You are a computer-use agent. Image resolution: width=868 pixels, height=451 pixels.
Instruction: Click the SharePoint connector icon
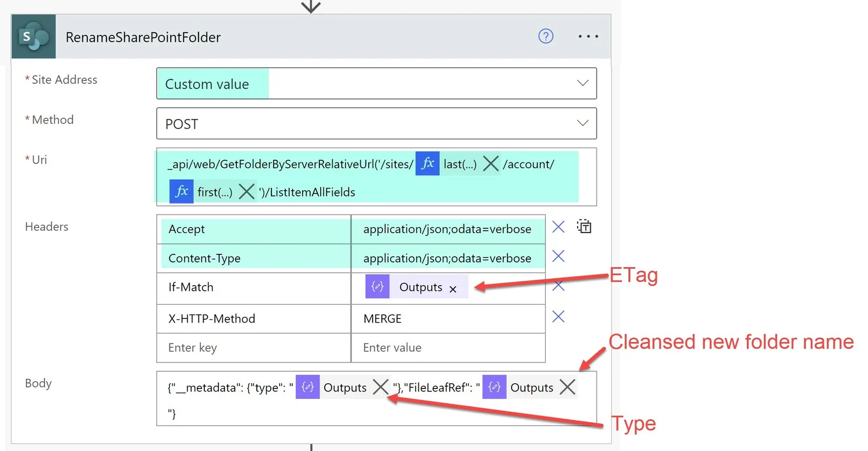pos(33,36)
